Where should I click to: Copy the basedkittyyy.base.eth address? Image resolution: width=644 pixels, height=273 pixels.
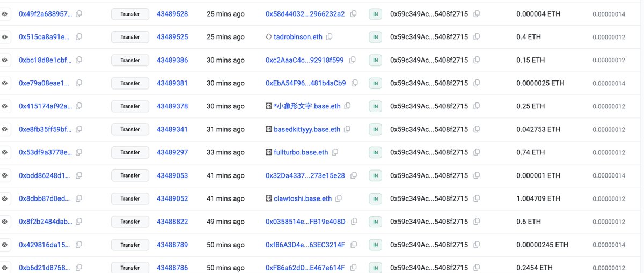coord(347,129)
